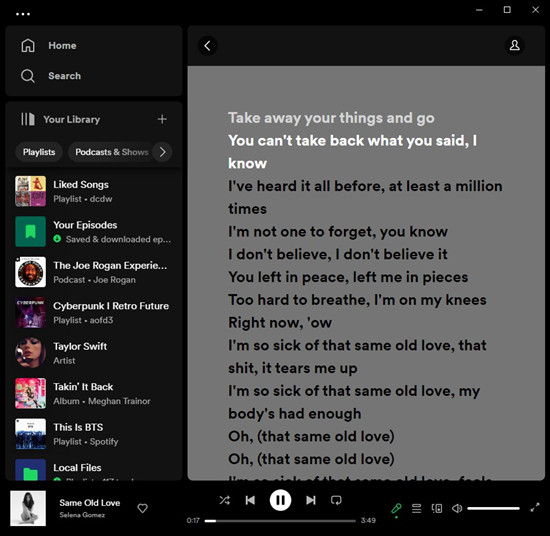Pause the current song
Image resolution: width=550 pixels, height=536 pixels.
[280, 500]
